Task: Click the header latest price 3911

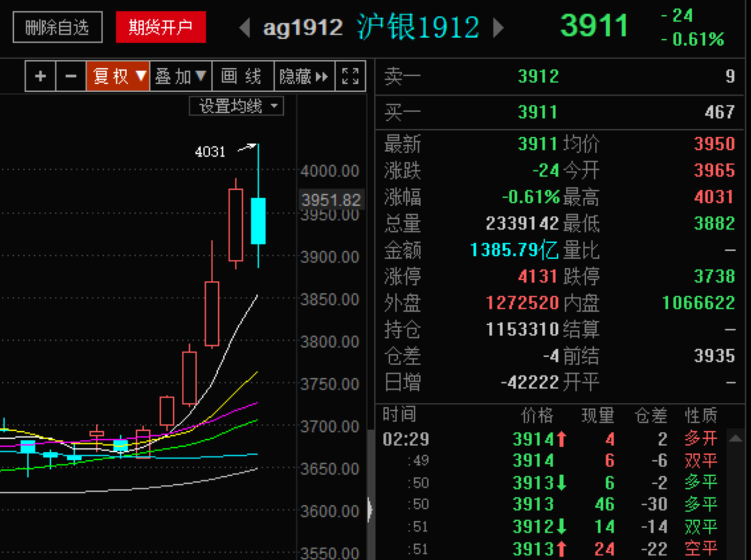Action: (x=594, y=25)
